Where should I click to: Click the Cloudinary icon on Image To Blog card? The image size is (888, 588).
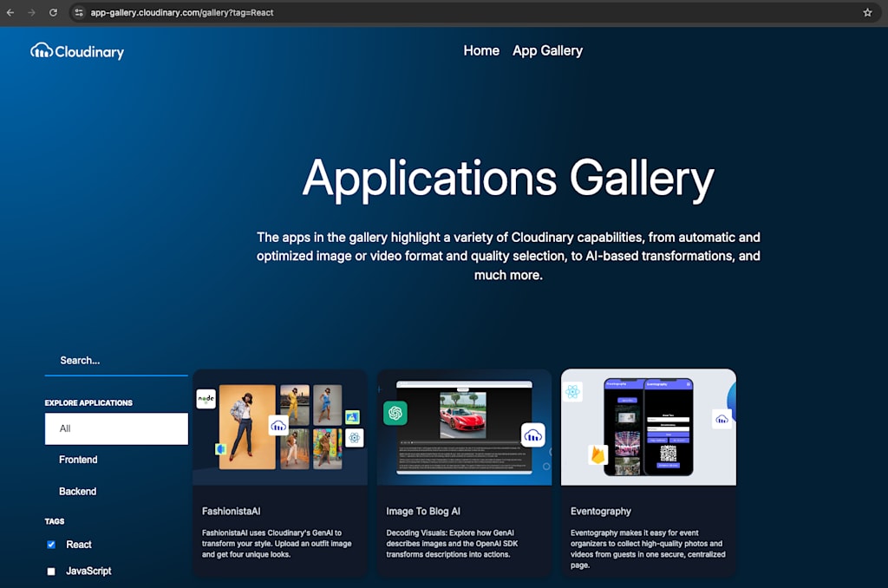533,435
